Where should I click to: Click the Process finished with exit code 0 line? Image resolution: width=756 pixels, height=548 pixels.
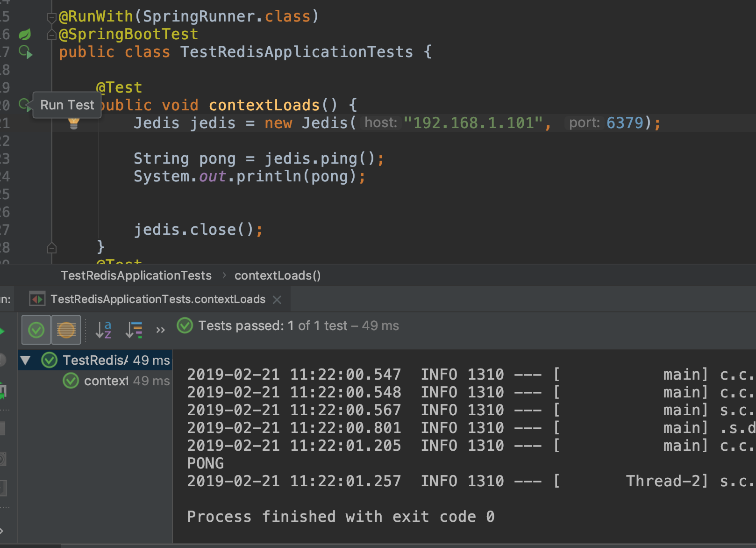(341, 517)
